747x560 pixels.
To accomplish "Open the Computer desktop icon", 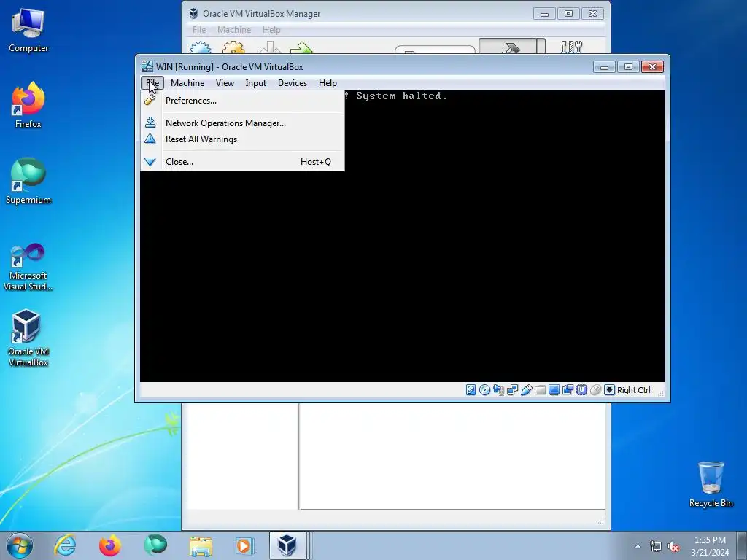I will pos(28,30).
